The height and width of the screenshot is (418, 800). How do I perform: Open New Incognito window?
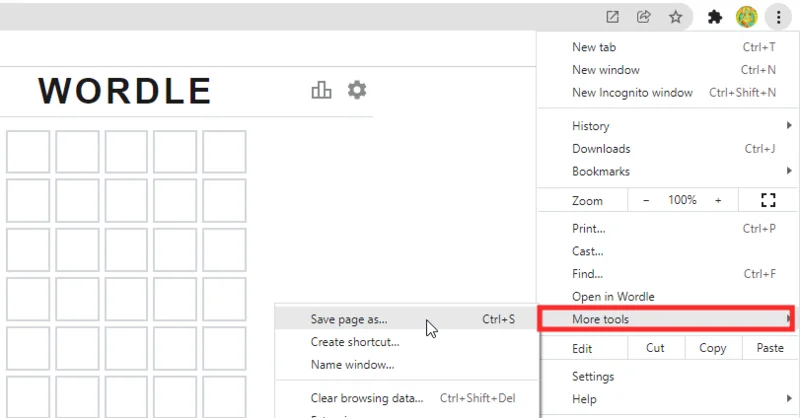pos(668,92)
